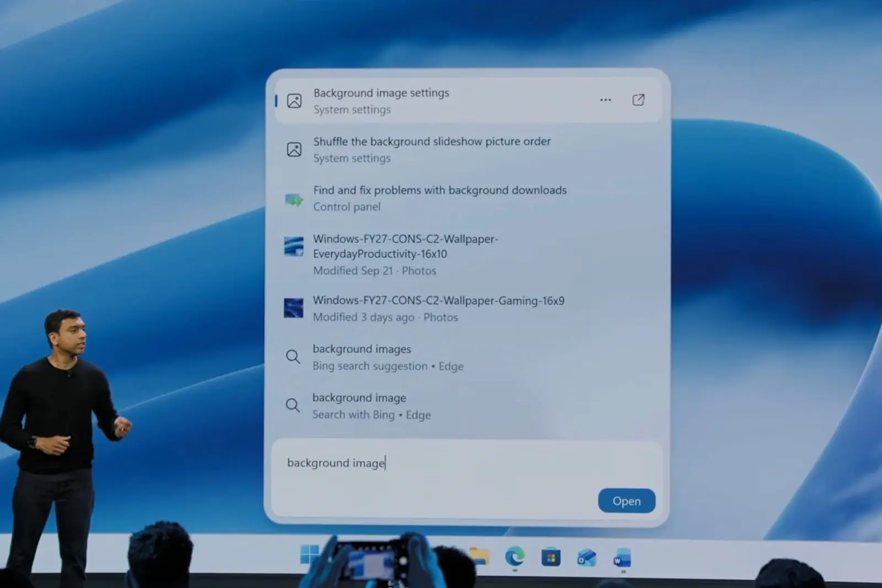Choose Find and fix problems with background downloads

pos(467,198)
